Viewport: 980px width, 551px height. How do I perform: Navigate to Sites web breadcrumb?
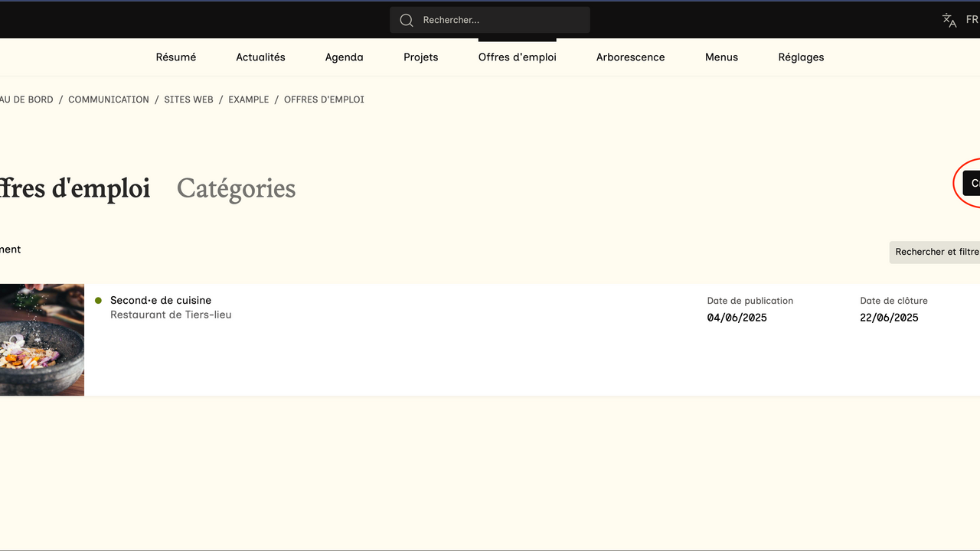pyautogui.click(x=188, y=99)
